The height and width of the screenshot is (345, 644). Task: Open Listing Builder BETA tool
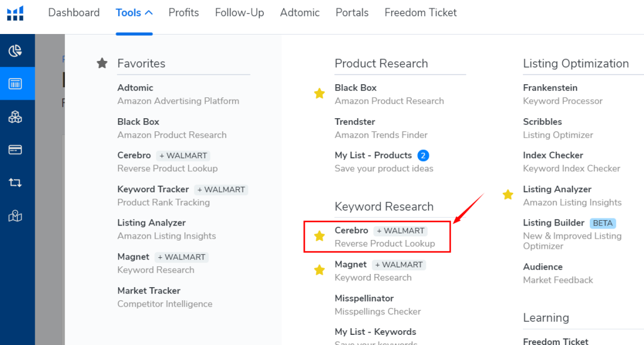tap(572, 235)
